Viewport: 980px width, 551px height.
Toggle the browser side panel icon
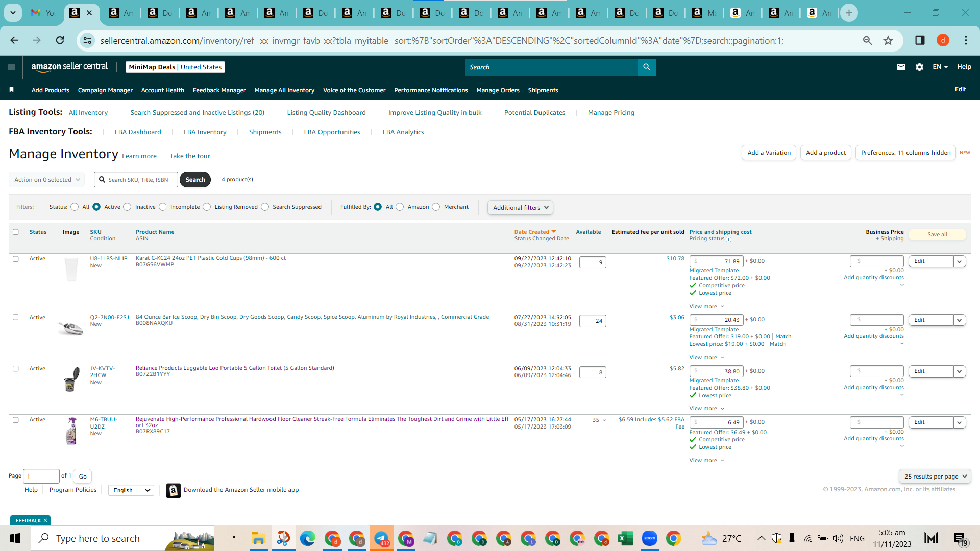(x=920, y=40)
